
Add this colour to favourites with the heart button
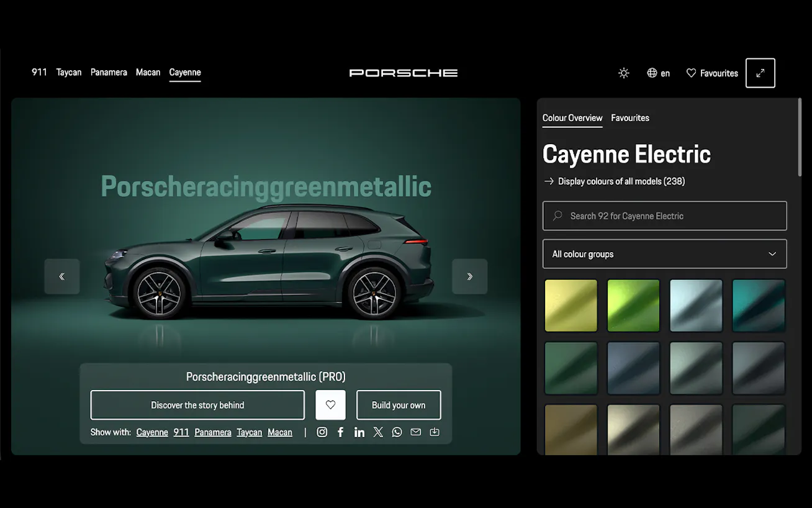[x=330, y=405]
